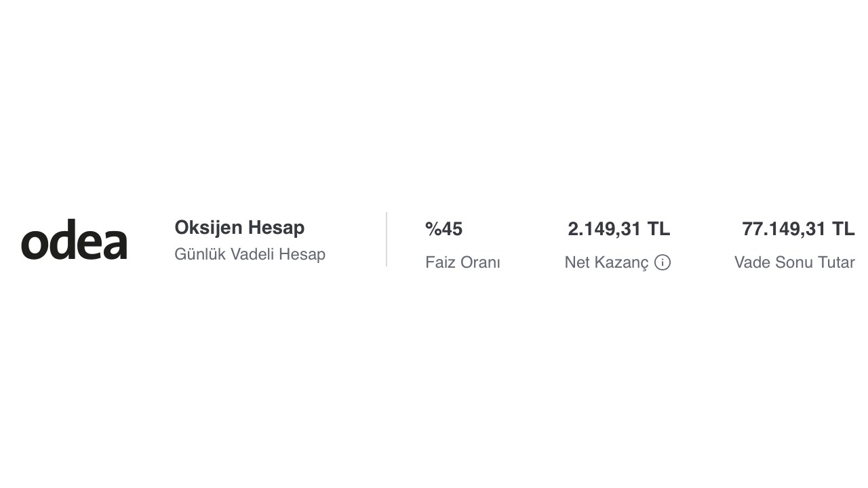The width and height of the screenshot is (868, 488).
Task: Click TL currency after 77.149,31
Action: click(843, 229)
